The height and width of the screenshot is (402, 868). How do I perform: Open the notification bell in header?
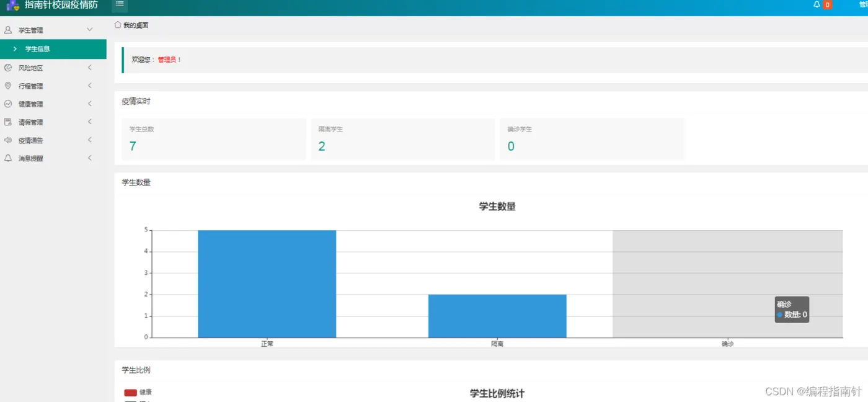817,4
